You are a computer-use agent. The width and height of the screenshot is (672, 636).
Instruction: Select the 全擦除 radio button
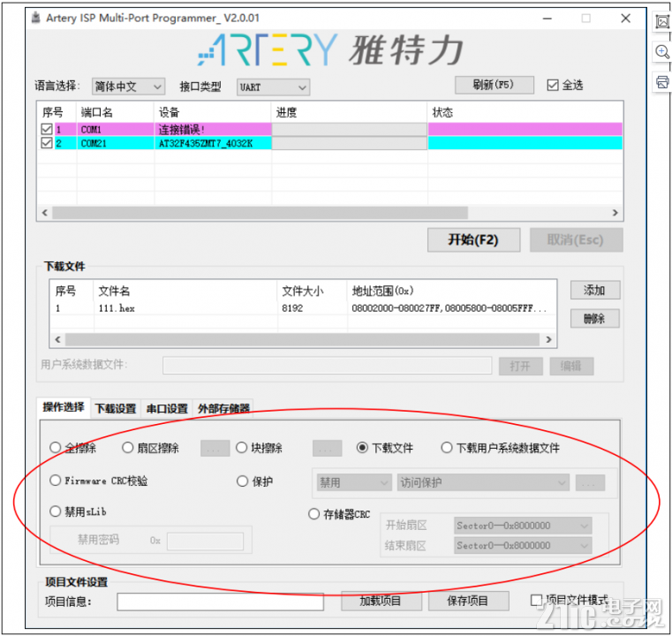[55, 448]
